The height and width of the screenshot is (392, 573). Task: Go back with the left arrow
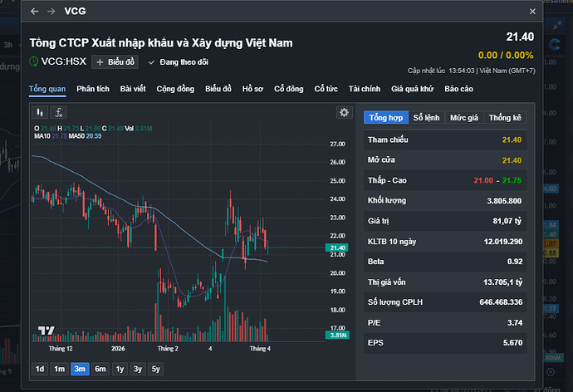35,12
